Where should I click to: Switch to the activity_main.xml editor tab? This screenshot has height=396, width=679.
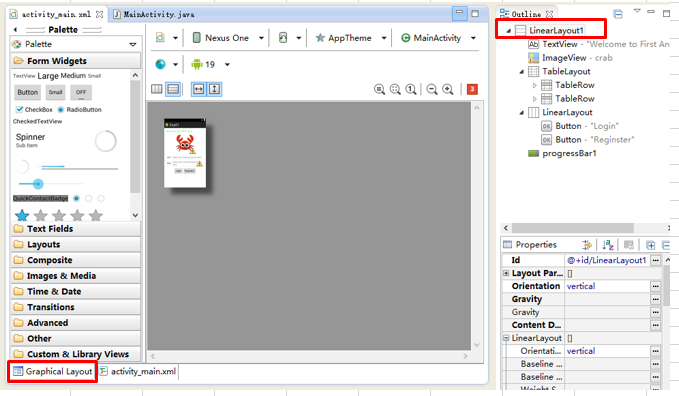[56, 14]
